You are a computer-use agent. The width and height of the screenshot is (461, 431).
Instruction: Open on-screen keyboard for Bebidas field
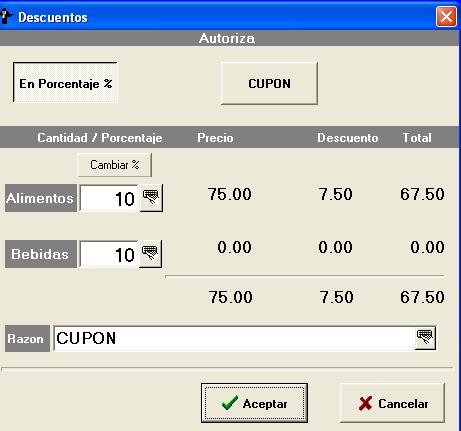click(x=151, y=254)
